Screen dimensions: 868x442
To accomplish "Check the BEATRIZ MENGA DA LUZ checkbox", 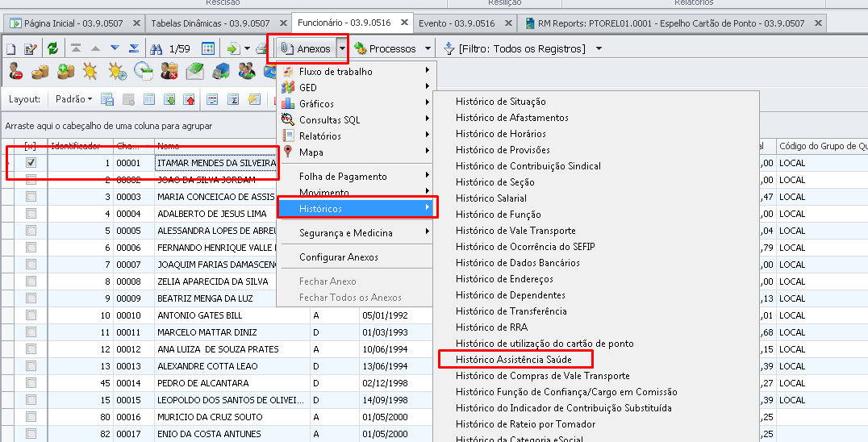I will coord(31,298).
